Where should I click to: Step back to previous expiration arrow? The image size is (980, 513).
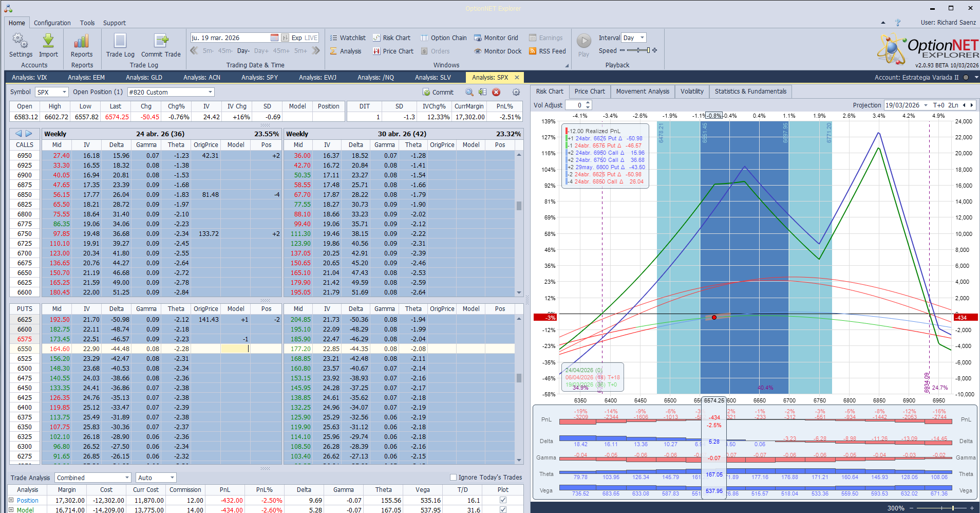[x=194, y=50]
